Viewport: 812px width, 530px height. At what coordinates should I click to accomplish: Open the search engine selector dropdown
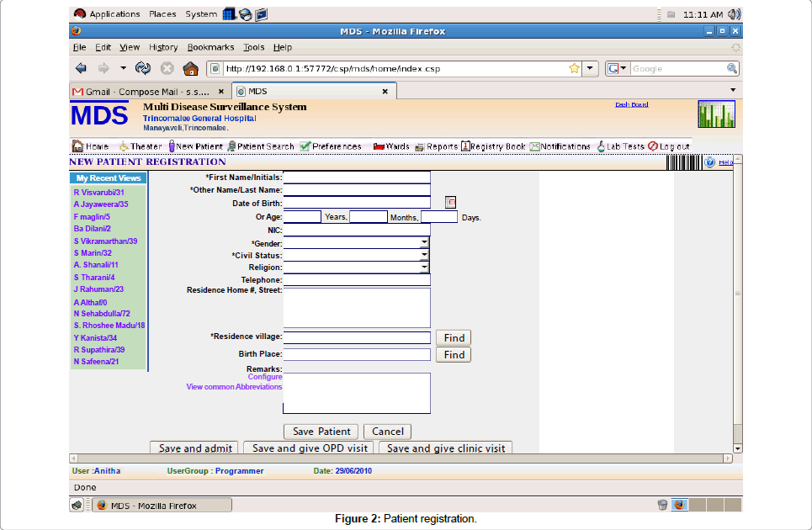click(618, 68)
